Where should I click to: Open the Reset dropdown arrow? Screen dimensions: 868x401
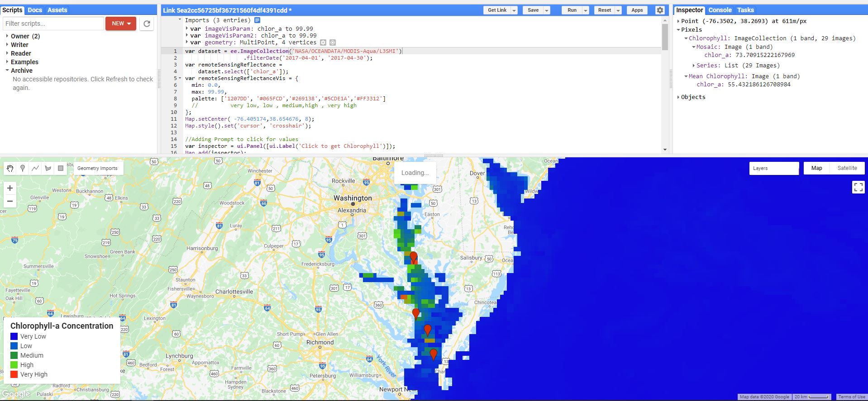click(x=618, y=10)
